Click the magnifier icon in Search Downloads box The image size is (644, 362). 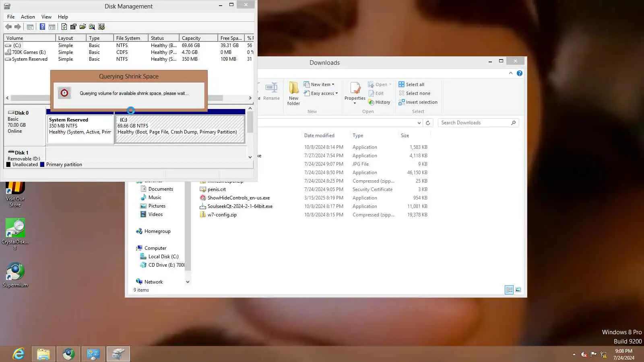coord(513,123)
